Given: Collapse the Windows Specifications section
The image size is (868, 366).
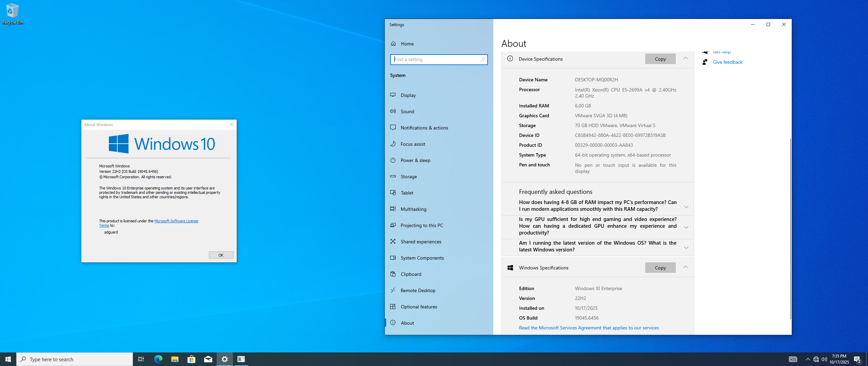Looking at the screenshot, I should click(x=686, y=267).
